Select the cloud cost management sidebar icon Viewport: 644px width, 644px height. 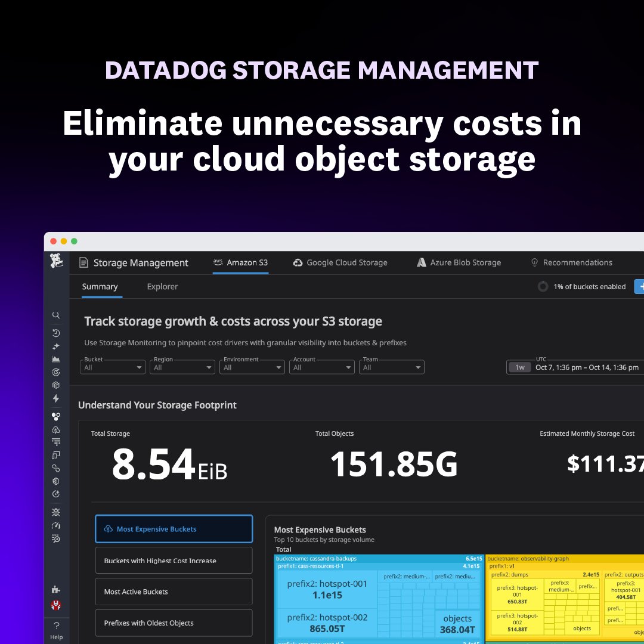click(x=56, y=429)
